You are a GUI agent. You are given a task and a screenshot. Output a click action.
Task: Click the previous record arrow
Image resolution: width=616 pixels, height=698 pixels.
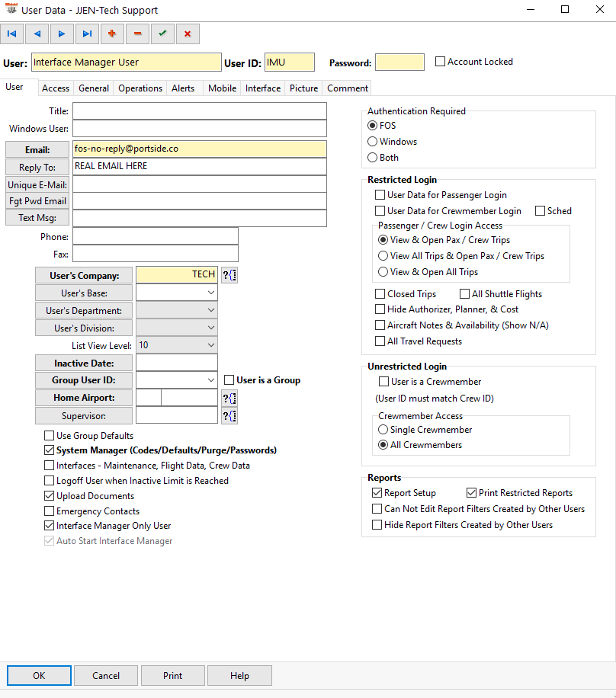coord(37,34)
